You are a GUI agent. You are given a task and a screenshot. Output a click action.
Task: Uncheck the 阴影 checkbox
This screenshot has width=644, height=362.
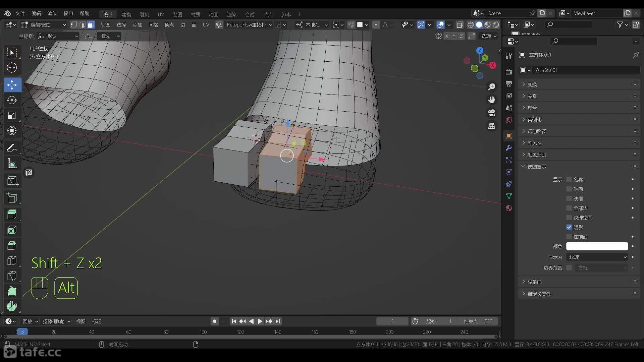point(569,227)
